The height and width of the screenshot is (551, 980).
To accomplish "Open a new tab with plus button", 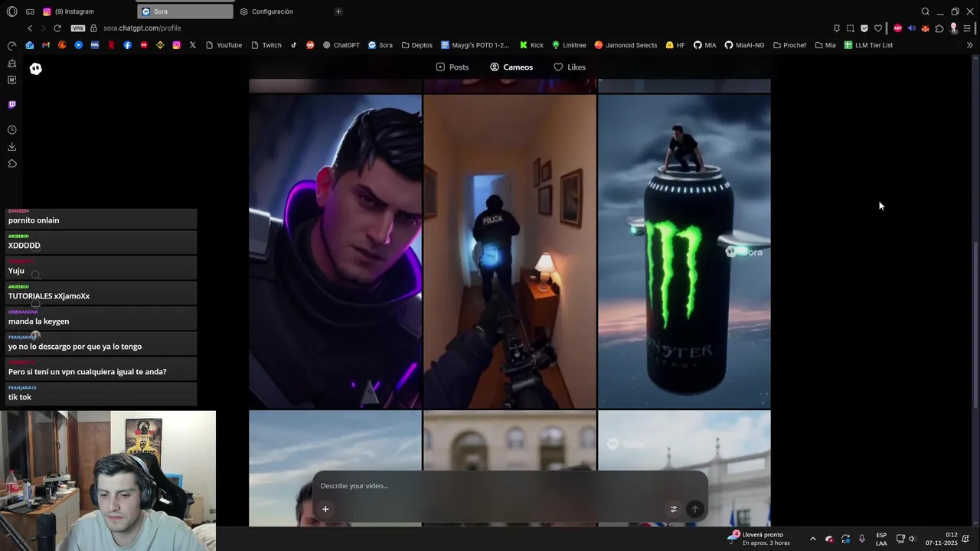I will (338, 11).
